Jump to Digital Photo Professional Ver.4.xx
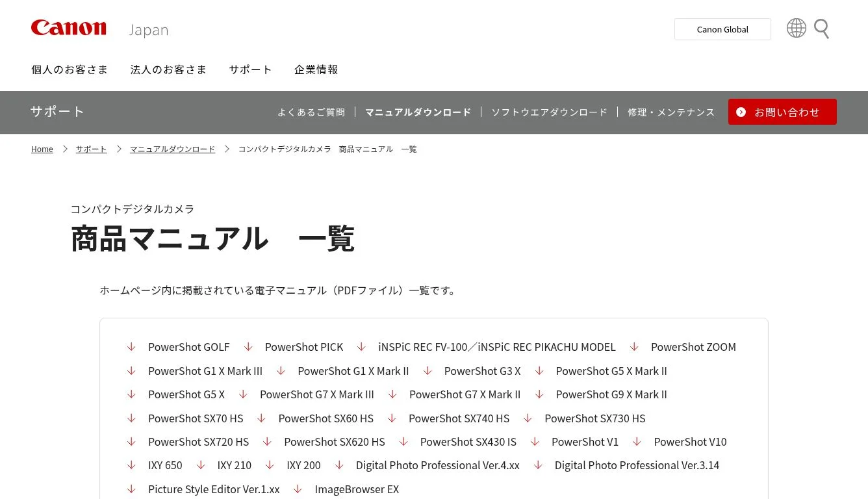 [x=437, y=465]
